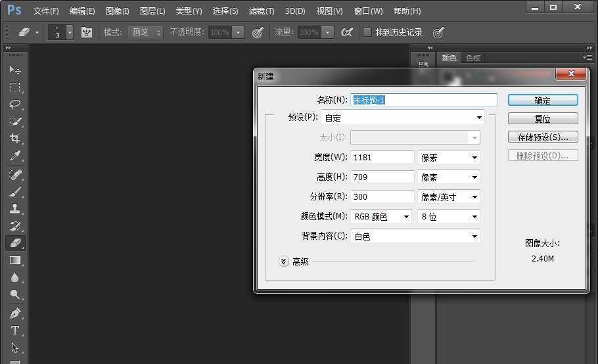Select the Horizontal Type tool

[14, 330]
